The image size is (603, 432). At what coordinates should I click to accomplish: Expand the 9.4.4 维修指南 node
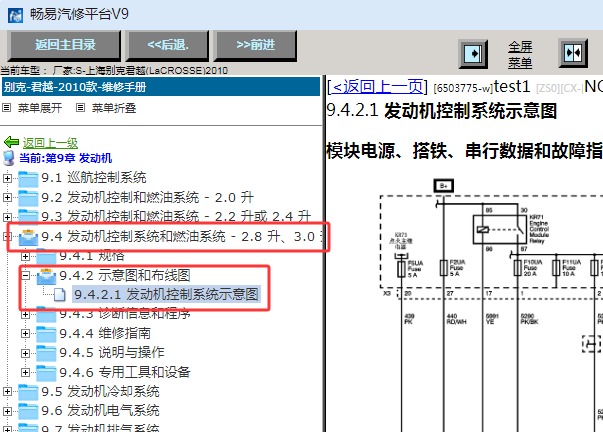coord(25,334)
